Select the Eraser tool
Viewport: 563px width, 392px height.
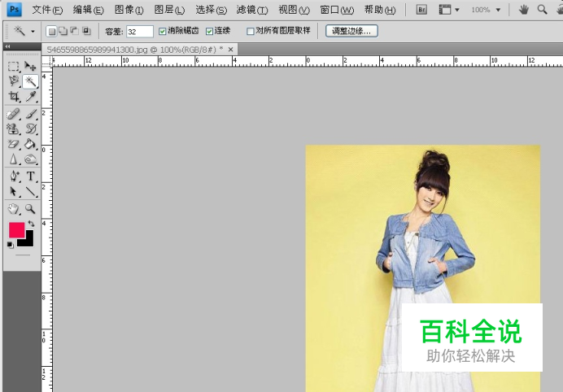(x=13, y=144)
